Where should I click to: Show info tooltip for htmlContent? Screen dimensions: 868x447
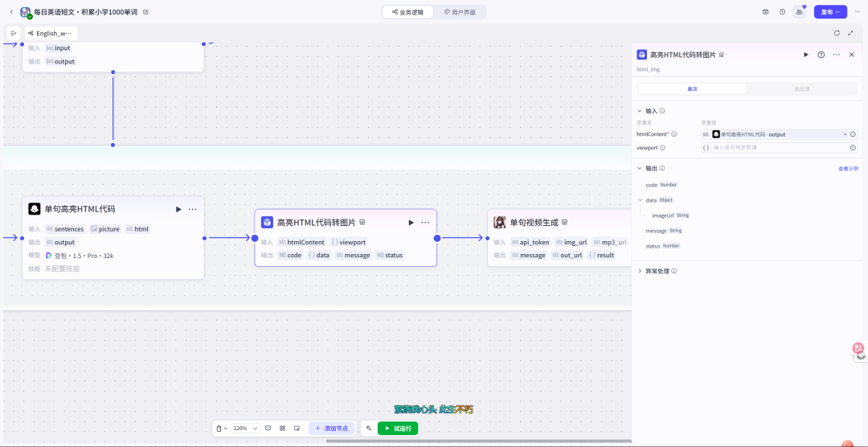pyautogui.click(x=674, y=134)
